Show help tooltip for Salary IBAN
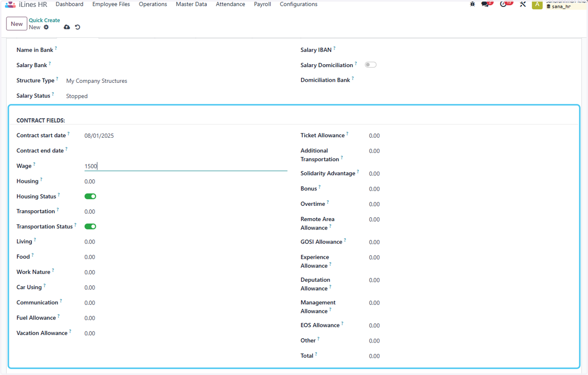Image resolution: width=588 pixels, height=375 pixels. [x=334, y=48]
